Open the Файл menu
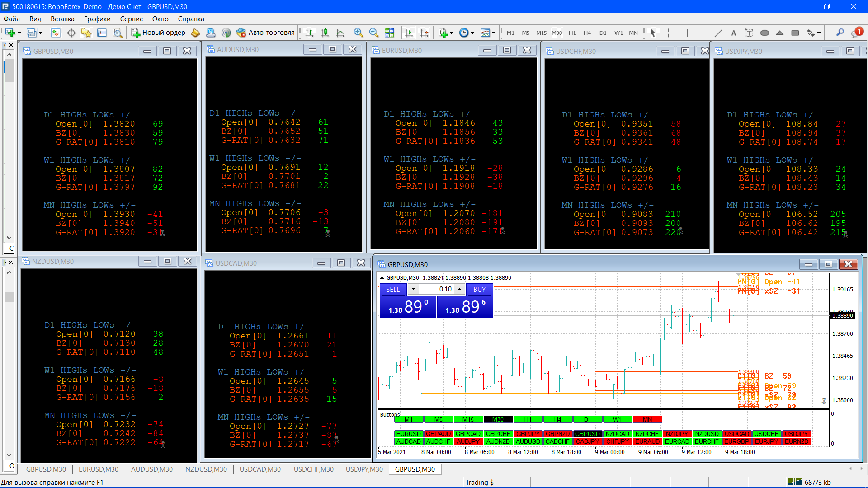The height and width of the screenshot is (488, 868). tap(12, 19)
